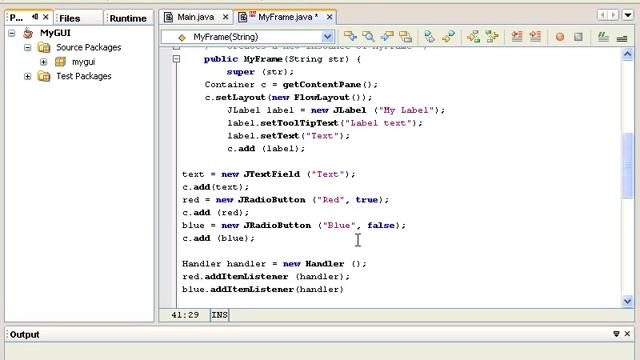This screenshot has width=640, height=360.
Task: Click the yellow-arrow icon with a green box above a gray box
Action: [x=492, y=37]
